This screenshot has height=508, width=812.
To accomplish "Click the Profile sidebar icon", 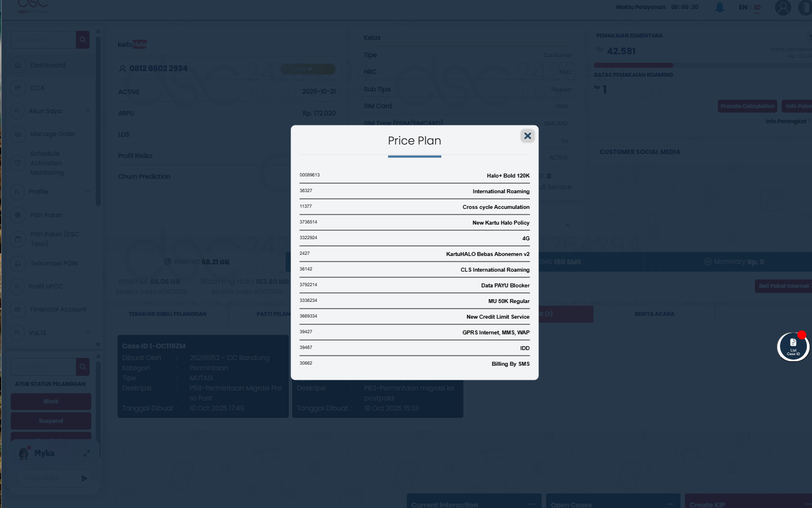I will (x=18, y=192).
